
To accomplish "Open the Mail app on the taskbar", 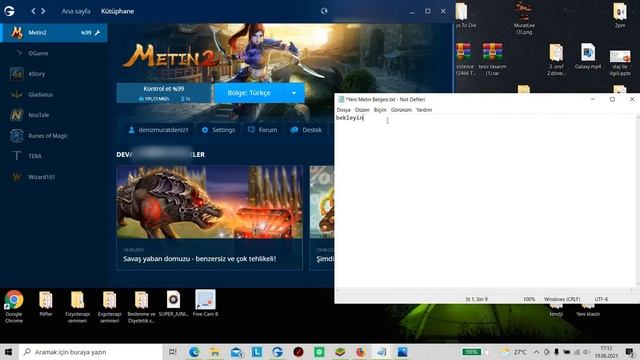I will [236, 352].
